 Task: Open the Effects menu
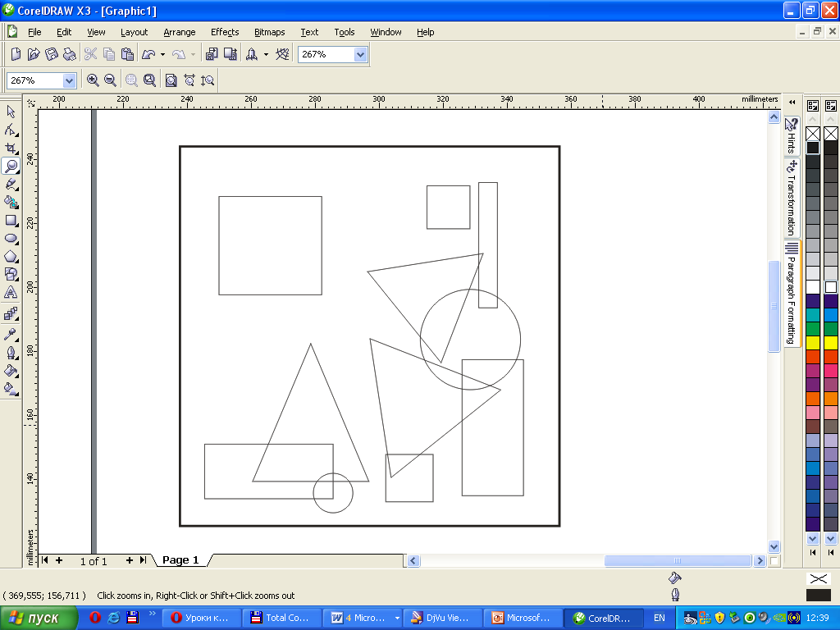tap(225, 32)
